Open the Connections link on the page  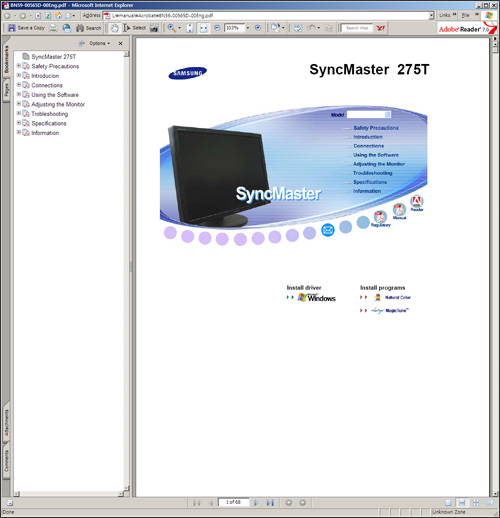(x=368, y=146)
